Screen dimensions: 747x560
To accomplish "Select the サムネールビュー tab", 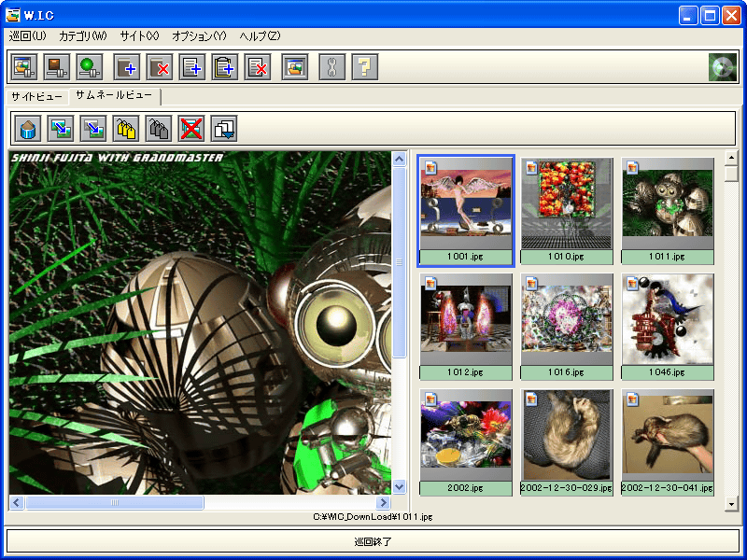I will click(x=114, y=95).
